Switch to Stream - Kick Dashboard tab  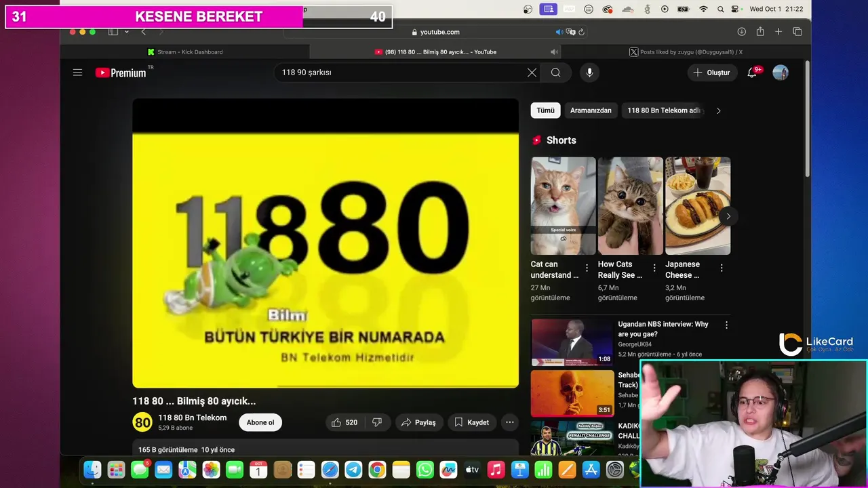[185, 52]
